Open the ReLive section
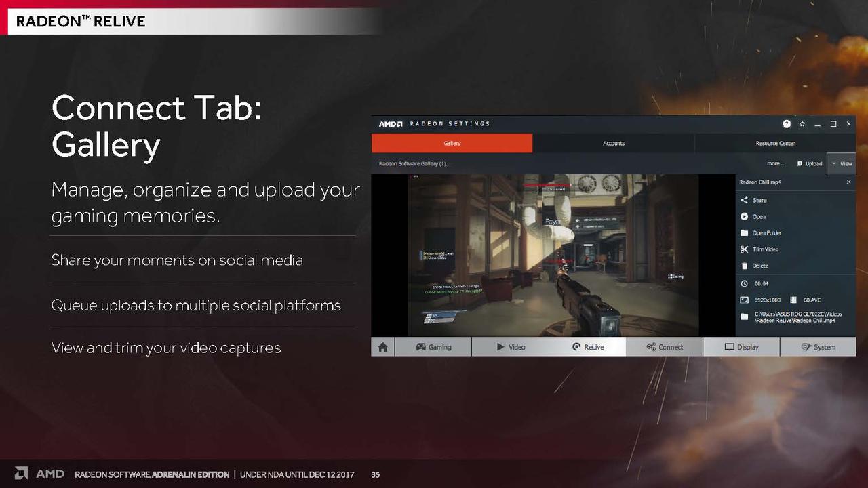868x488 pixels. tap(587, 347)
